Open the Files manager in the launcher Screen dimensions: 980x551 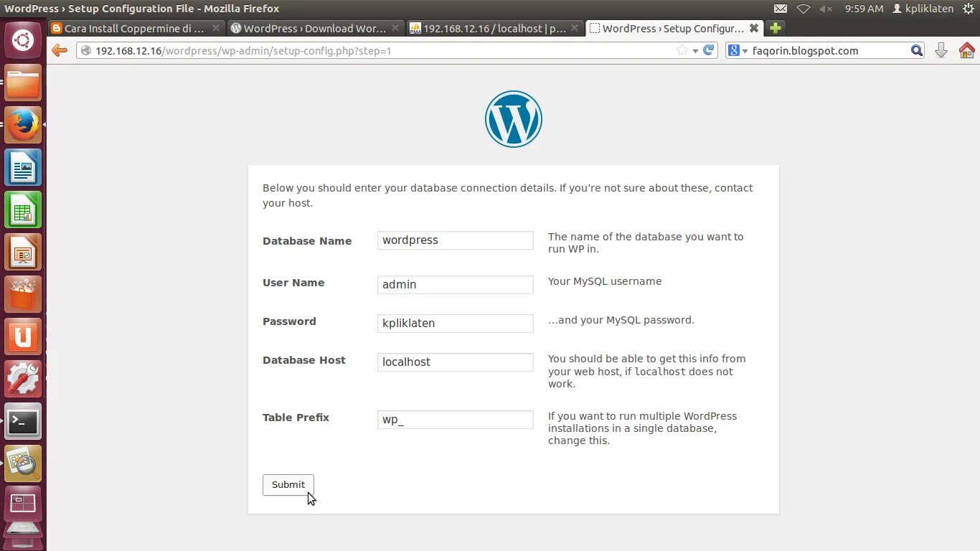click(x=23, y=83)
